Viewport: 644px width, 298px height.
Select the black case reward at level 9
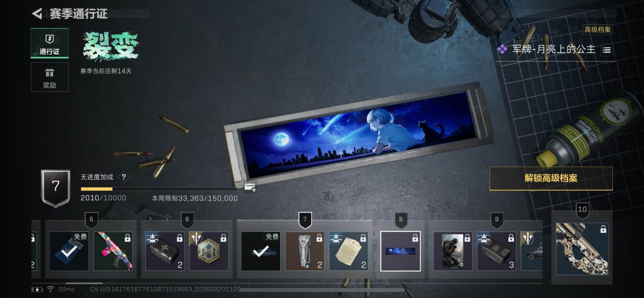tap(497, 251)
